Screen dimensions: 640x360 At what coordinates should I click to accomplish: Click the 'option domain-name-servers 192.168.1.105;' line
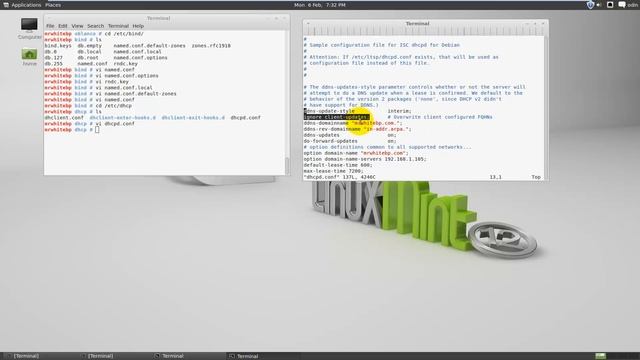coord(365,159)
